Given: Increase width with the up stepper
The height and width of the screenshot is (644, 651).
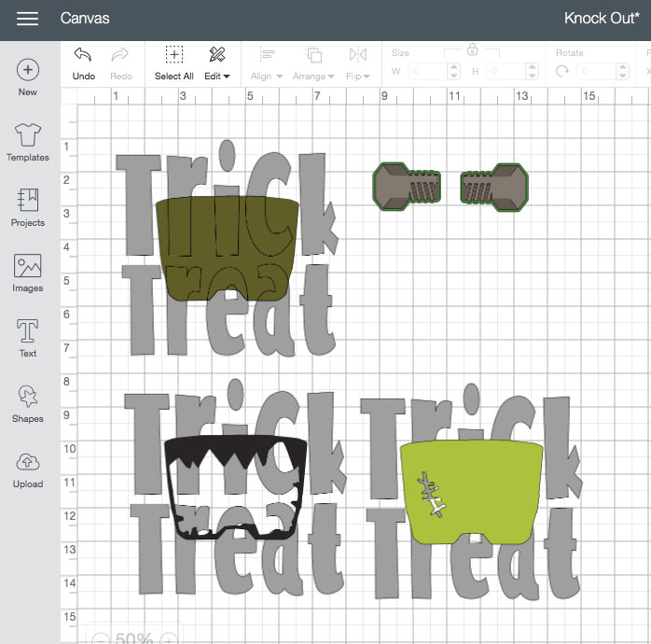Looking at the screenshot, I should coord(454,67).
